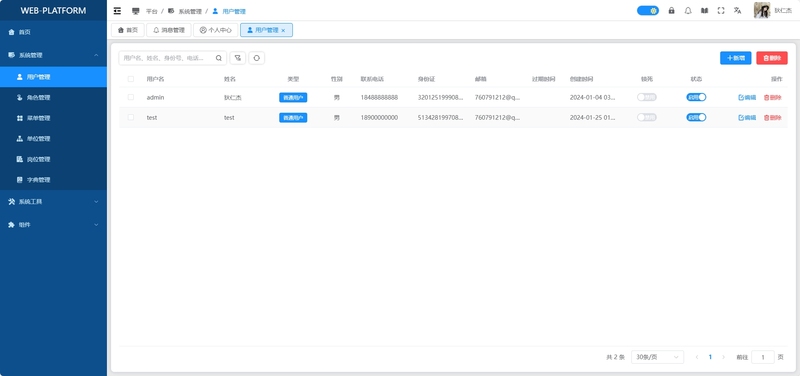Select page 1 in pagination
The image size is (800, 376).
[x=710, y=357]
